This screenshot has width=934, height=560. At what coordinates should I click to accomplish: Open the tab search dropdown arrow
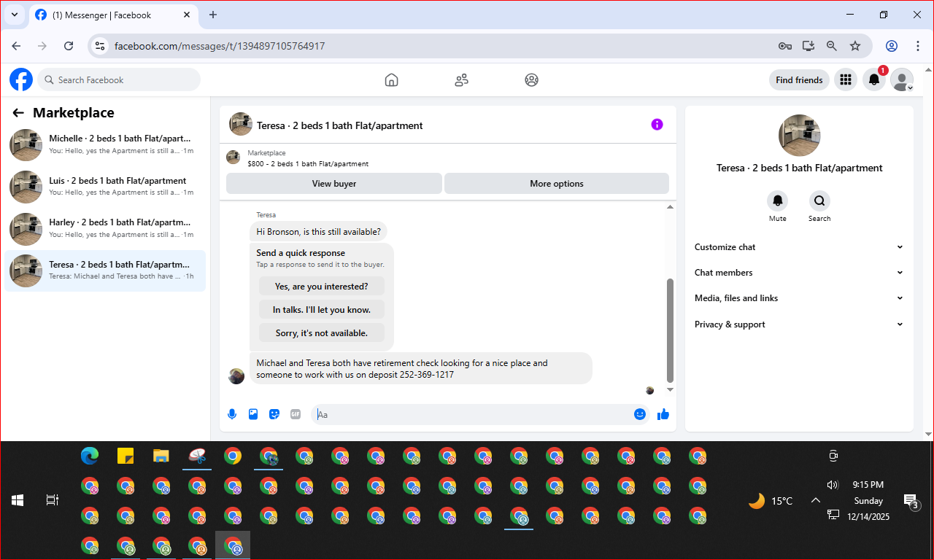(x=14, y=15)
